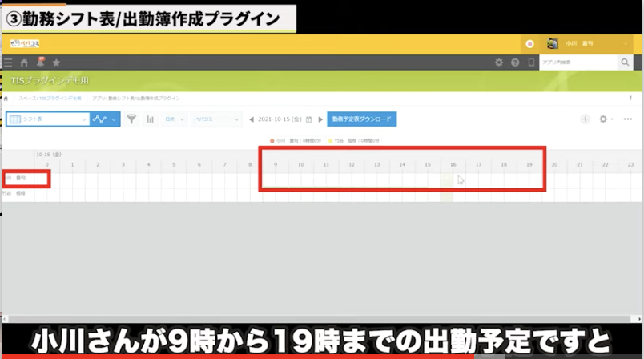Open the three-dots more options menu
Viewport: 644px width, 359px height.
point(627,119)
